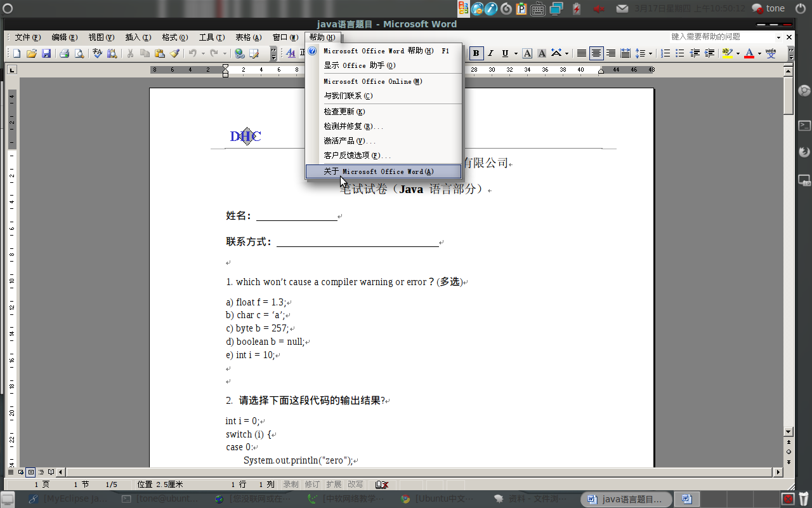This screenshot has width=812, height=508.
Task: Insert hyperlink using the globe icon
Action: 240,54
